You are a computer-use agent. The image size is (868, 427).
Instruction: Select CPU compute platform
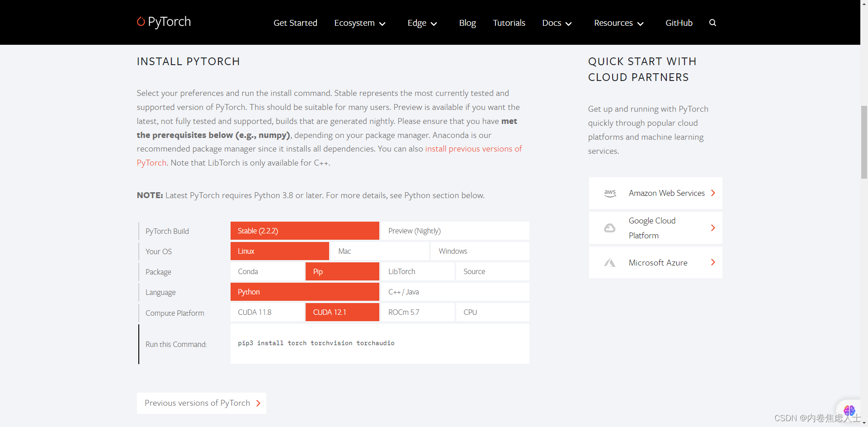[493, 312]
